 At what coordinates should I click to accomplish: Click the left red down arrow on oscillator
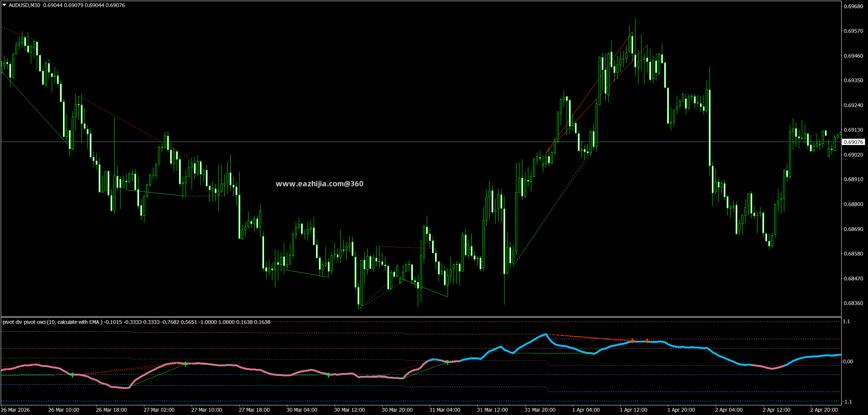click(x=632, y=341)
